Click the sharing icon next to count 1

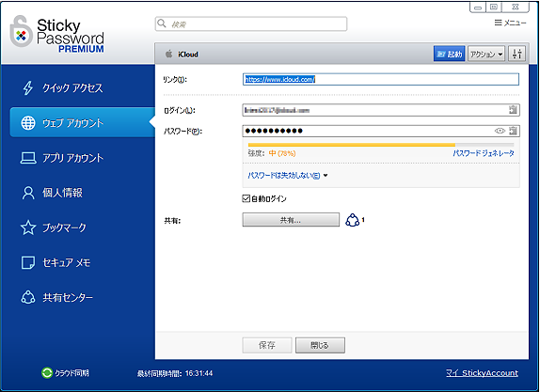click(352, 220)
